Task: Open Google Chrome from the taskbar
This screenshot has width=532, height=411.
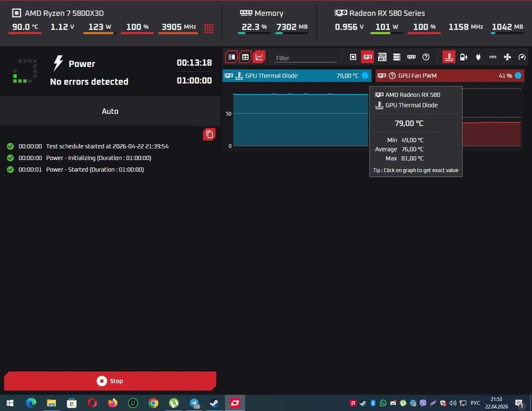Action: tap(153, 403)
